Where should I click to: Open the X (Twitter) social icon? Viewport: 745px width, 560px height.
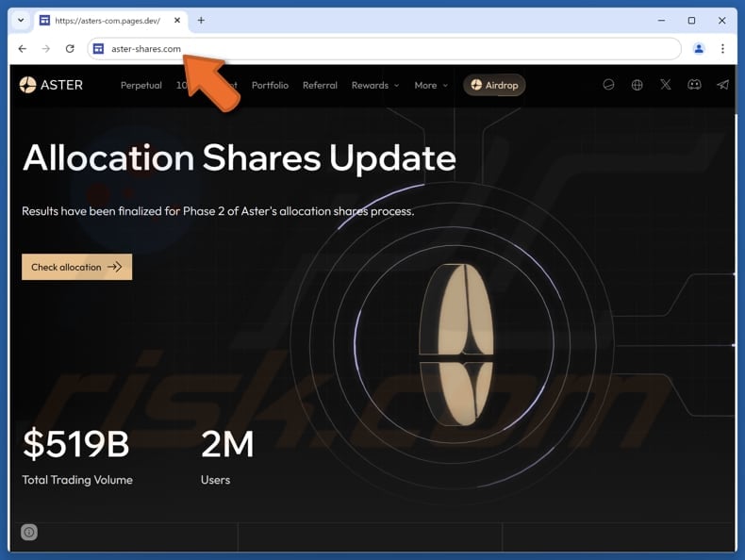click(x=666, y=85)
